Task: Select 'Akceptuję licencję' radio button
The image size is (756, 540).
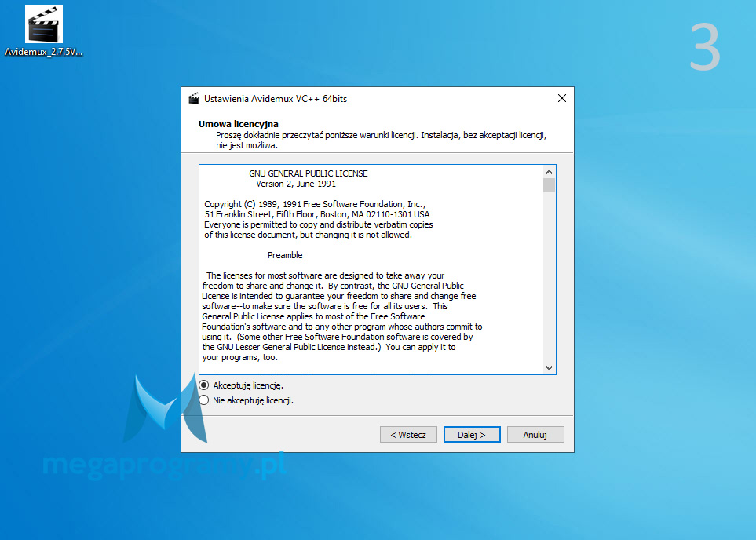Action: pos(204,385)
